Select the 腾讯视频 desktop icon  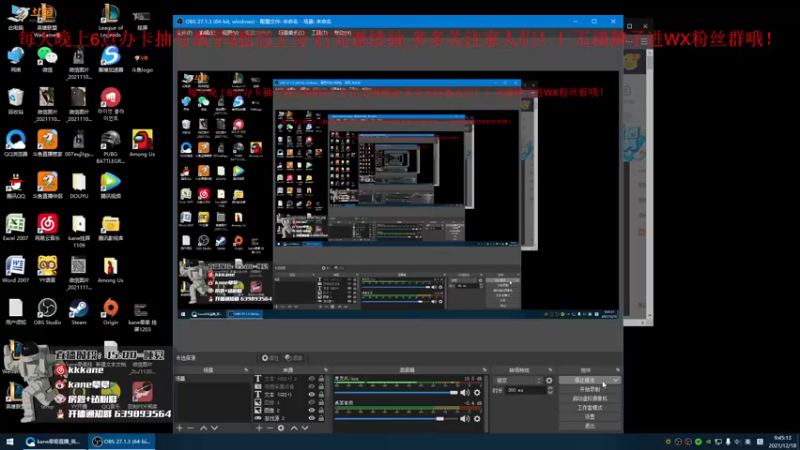tap(110, 185)
